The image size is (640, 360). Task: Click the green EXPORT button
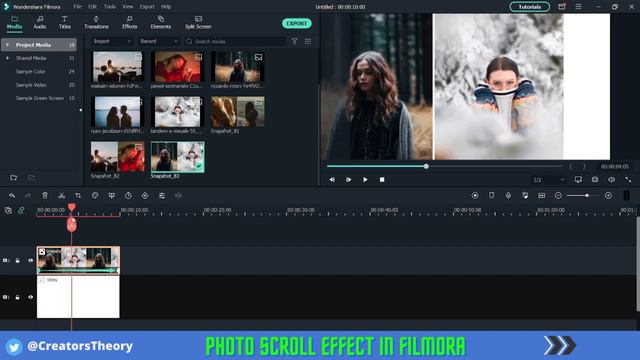click(297, 23)
